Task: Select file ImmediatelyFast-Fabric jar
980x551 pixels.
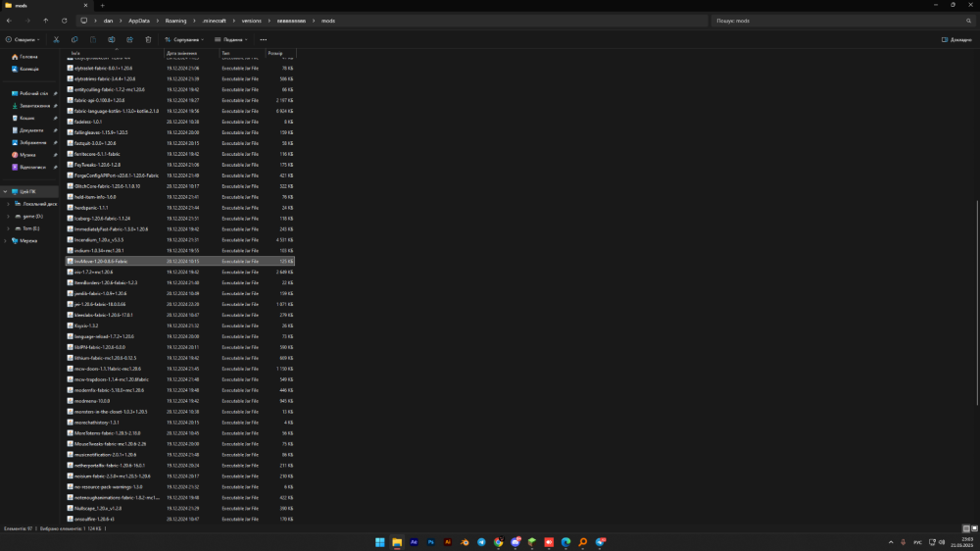Action: (x=180, y=228)
